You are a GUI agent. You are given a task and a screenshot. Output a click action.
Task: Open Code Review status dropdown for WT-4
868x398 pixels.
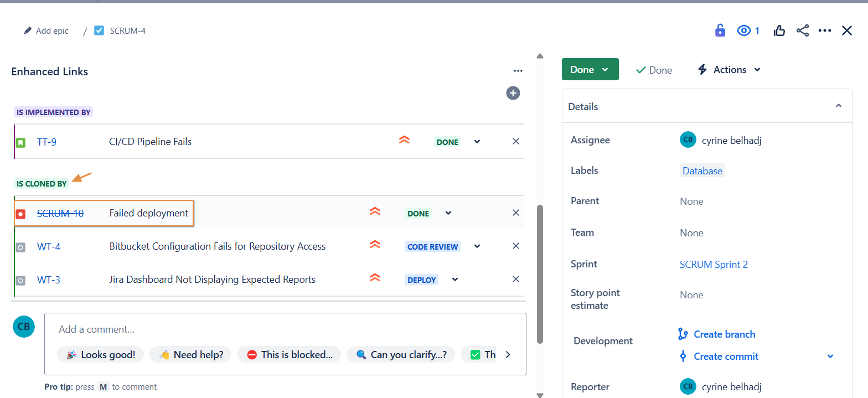pyautogui.click(x=477, y=246)
